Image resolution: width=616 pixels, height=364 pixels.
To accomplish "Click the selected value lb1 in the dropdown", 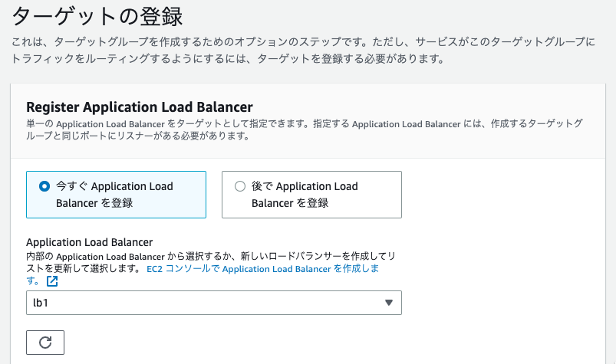I will [41, 303].
